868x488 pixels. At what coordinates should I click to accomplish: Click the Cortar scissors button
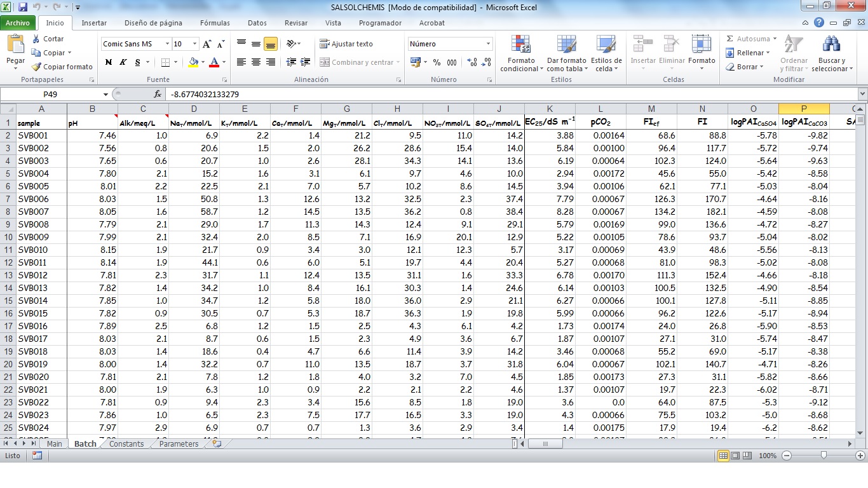(48, 39)
